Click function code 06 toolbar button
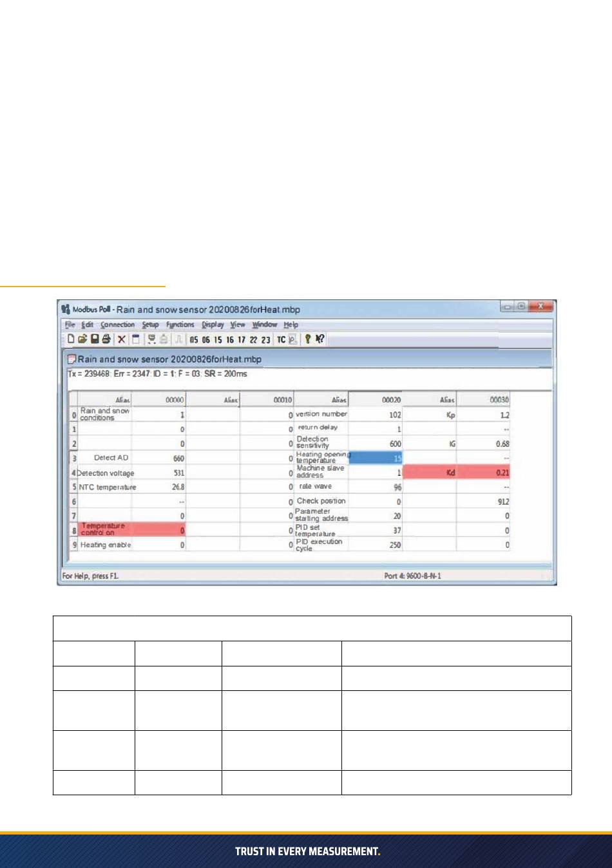Viewport: 612px width, 868px height. (206, 340)
